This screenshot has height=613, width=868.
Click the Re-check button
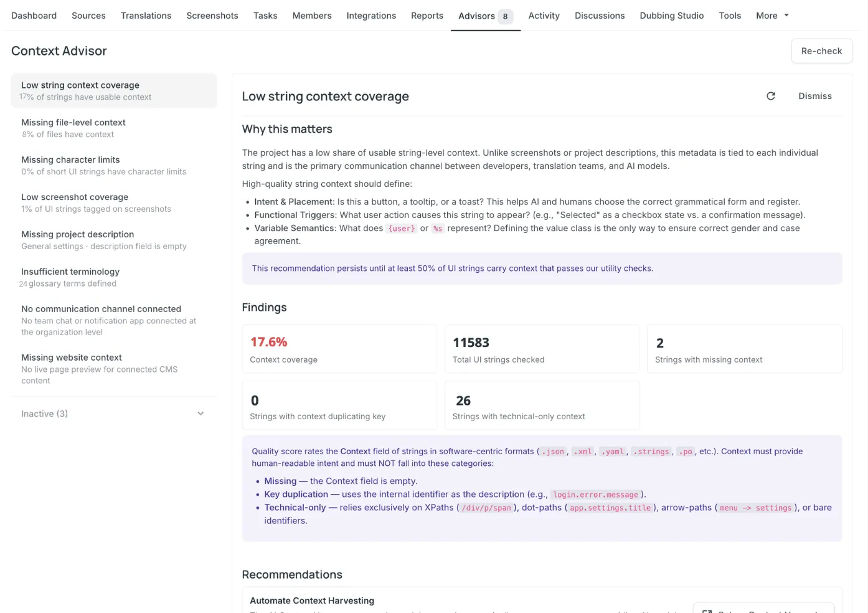[821, 51]
